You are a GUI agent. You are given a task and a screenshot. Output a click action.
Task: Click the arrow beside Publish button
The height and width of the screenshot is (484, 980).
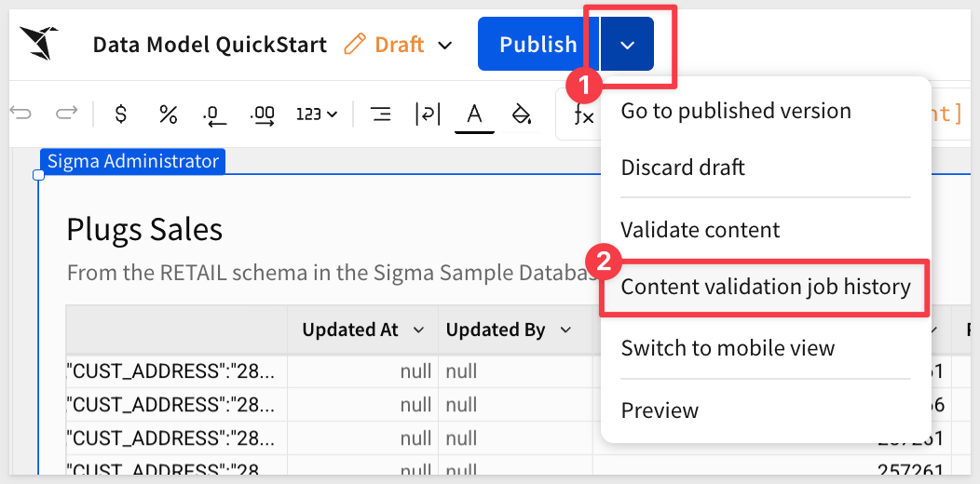tap(627, 45)
